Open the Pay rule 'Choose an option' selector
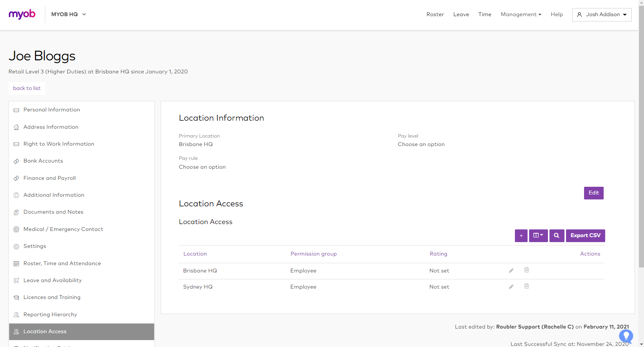This screenshot has width=644, height=347. (x=202, y=167)
